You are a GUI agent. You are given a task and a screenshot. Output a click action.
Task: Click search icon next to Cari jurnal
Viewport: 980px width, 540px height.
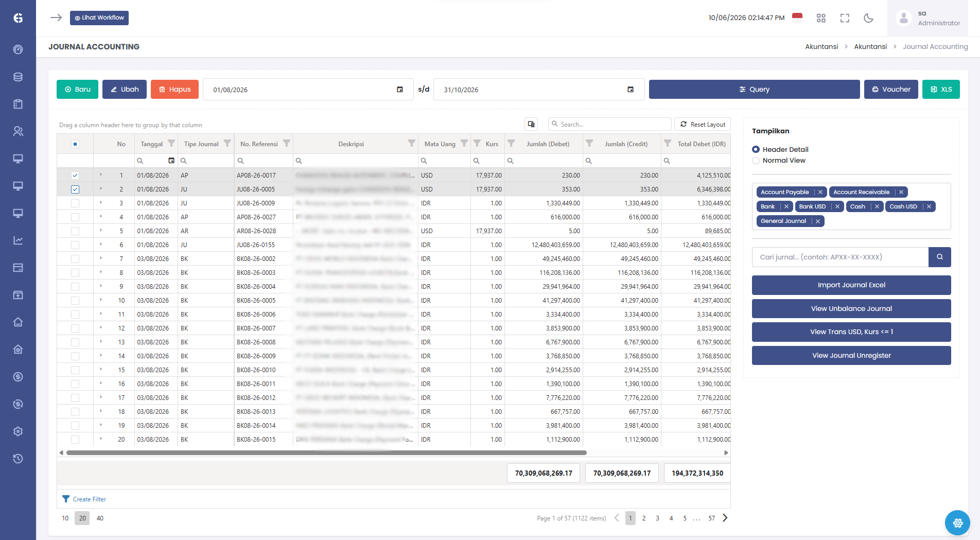pos(939,257)
